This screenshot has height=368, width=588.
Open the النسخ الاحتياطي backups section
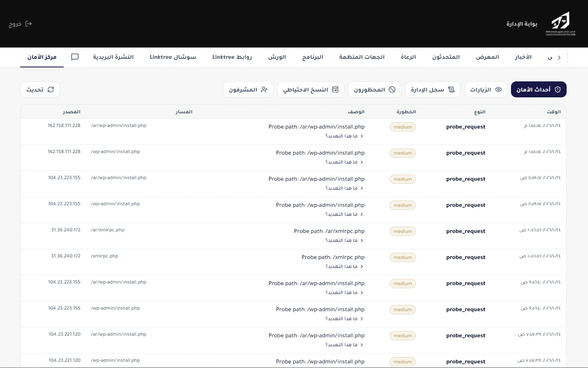click(x=311, y=90)
